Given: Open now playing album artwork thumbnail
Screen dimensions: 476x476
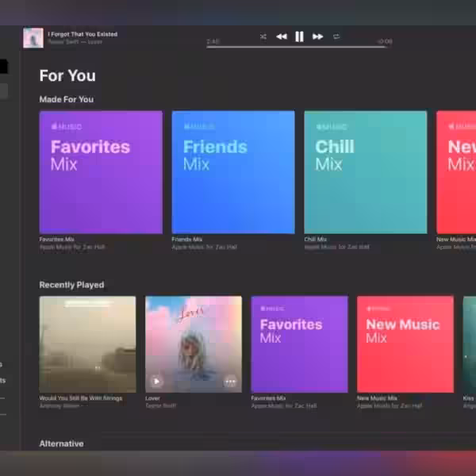Looking at the screenshot, I should tap(33, 38).
